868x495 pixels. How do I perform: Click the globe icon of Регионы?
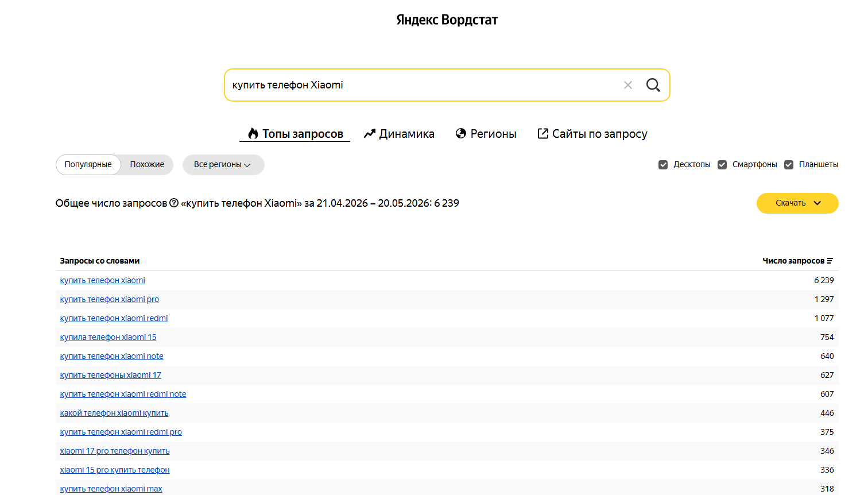pos(461,133)
